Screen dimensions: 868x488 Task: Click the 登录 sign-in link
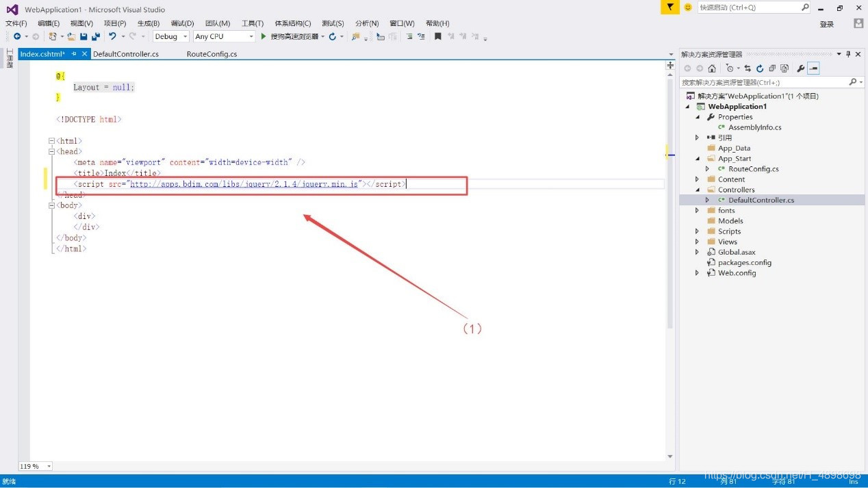[x=827, y=24]
